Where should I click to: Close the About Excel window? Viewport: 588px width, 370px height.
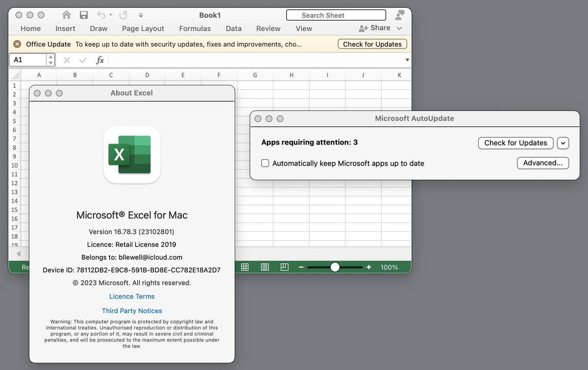coord(37,93)
